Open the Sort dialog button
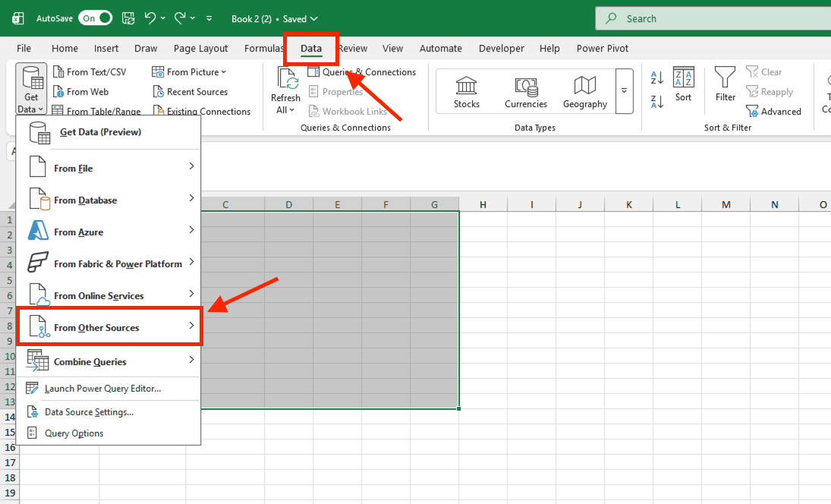The width and height of the screenshot is (831, 504). click(683, 85)
